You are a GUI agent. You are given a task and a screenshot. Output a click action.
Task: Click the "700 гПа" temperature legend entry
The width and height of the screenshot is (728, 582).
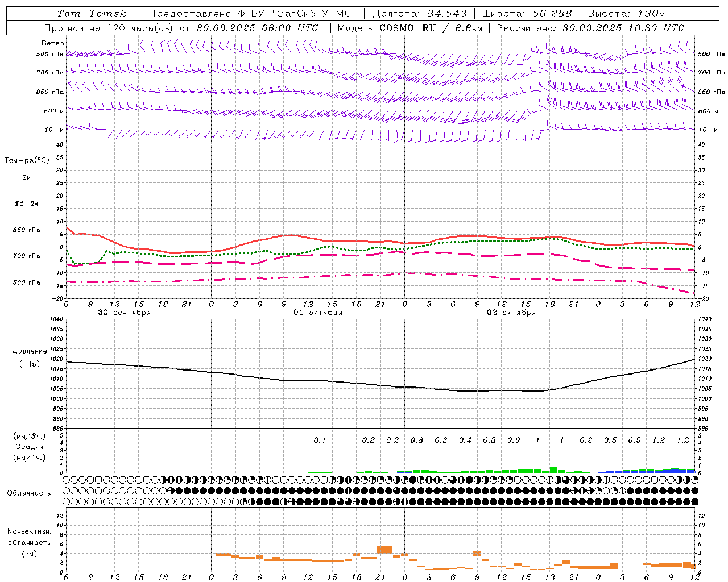pyautogui.click(x=26, y=256)
